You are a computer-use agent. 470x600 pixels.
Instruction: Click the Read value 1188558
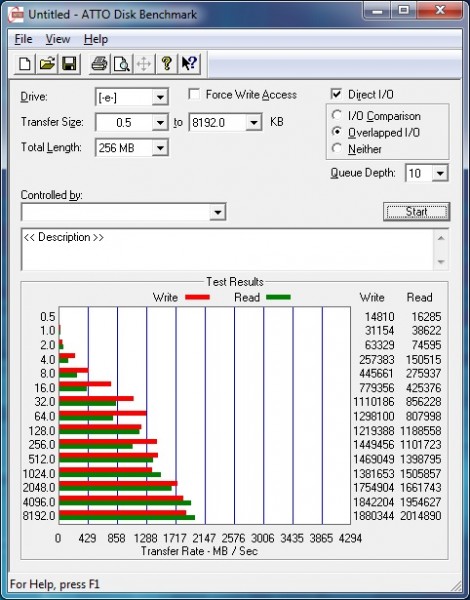click(x=421, y=431)
